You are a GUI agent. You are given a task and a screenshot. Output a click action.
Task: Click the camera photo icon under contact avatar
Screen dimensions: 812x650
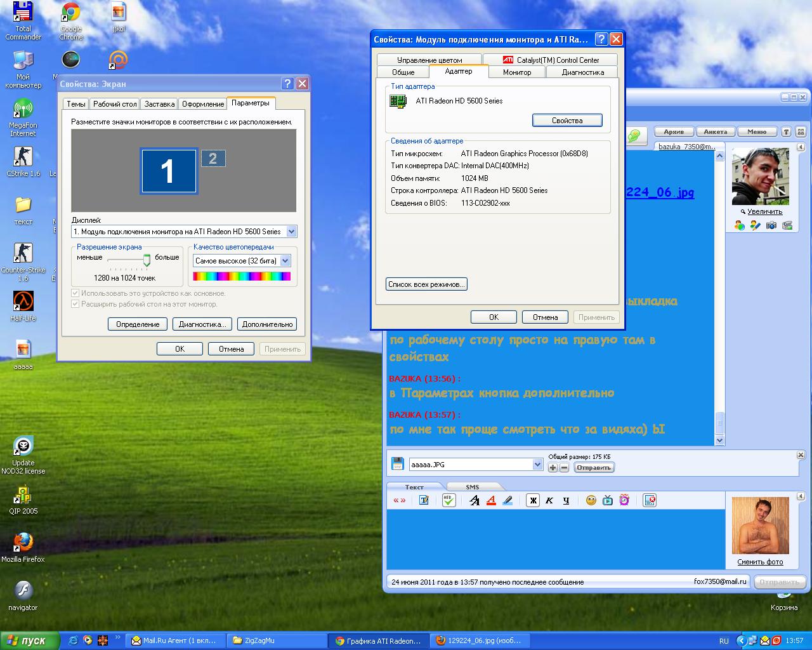(771, 225)
